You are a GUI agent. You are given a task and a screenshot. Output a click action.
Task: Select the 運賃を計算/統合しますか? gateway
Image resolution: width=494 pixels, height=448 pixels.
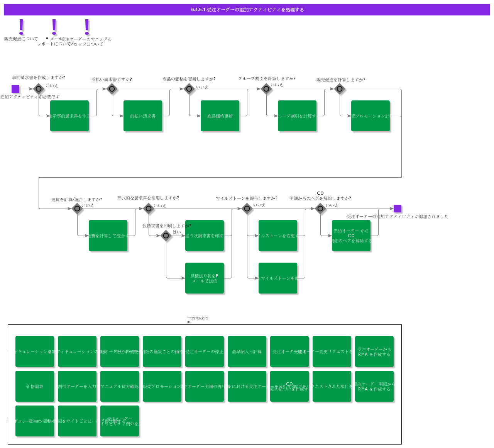77,209
